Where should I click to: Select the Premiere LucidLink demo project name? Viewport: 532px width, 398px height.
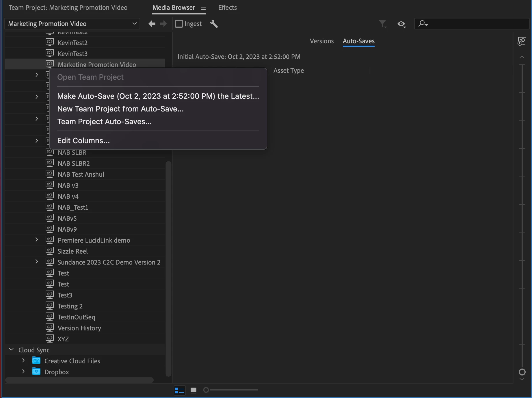click(94, 240)
